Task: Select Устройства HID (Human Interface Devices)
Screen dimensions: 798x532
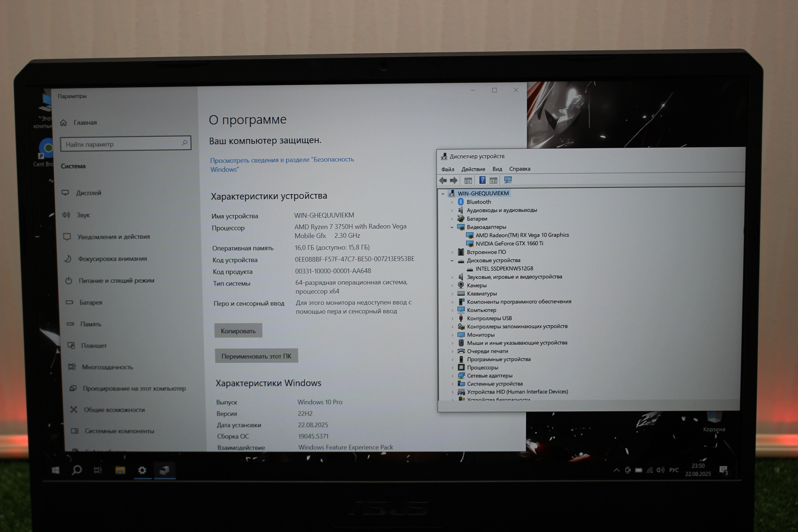Action: tap(517, 392)
